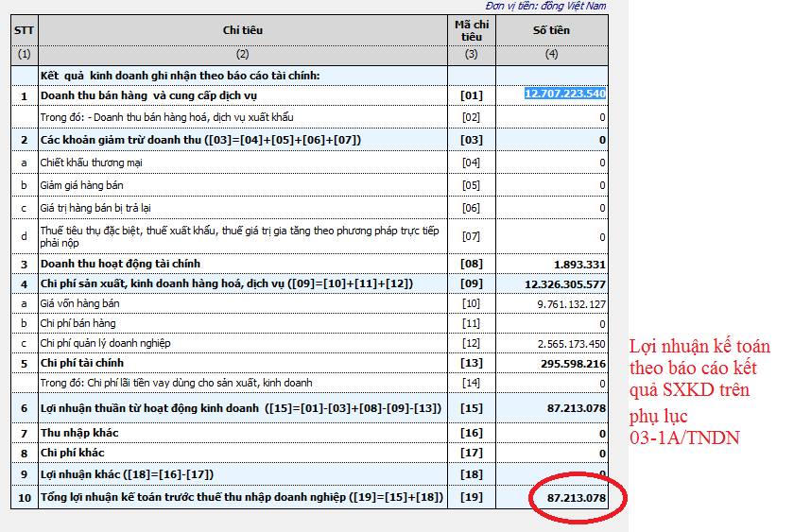
Task: Select the amount cell for code [02]
Action: click(x=552, y=116)
